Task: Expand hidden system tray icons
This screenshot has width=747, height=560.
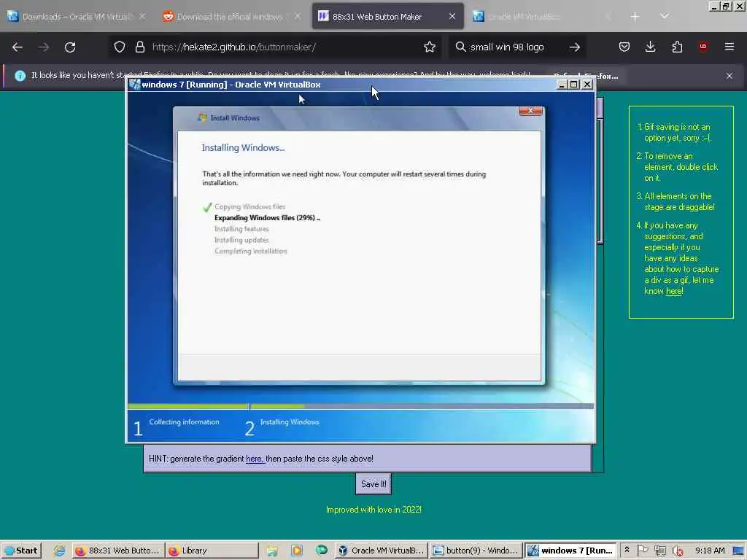Action: click(627, 550)
